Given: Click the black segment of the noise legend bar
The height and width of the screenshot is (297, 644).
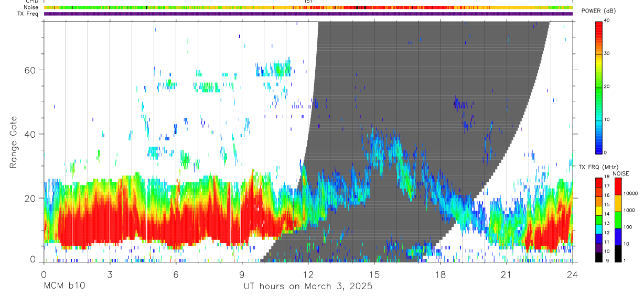Looking at the screenshot, I should (x=618, y=254).
